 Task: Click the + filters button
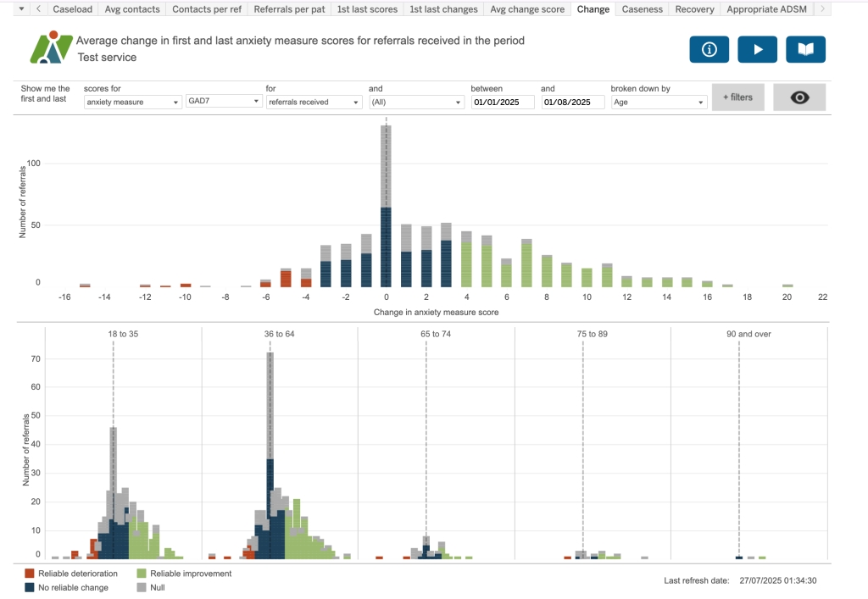pos(737,97)
